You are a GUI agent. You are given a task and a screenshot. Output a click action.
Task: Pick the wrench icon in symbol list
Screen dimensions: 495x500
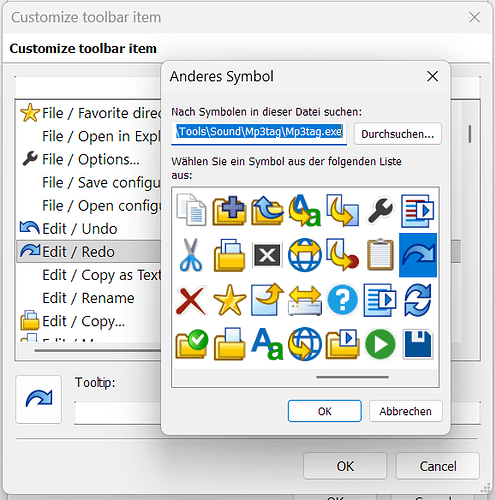click(380, 210)
